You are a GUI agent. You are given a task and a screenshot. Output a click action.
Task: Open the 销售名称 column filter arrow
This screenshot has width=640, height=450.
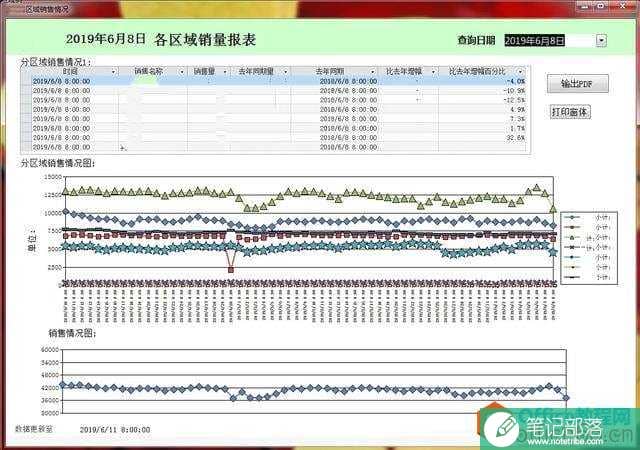click(182, 71)
